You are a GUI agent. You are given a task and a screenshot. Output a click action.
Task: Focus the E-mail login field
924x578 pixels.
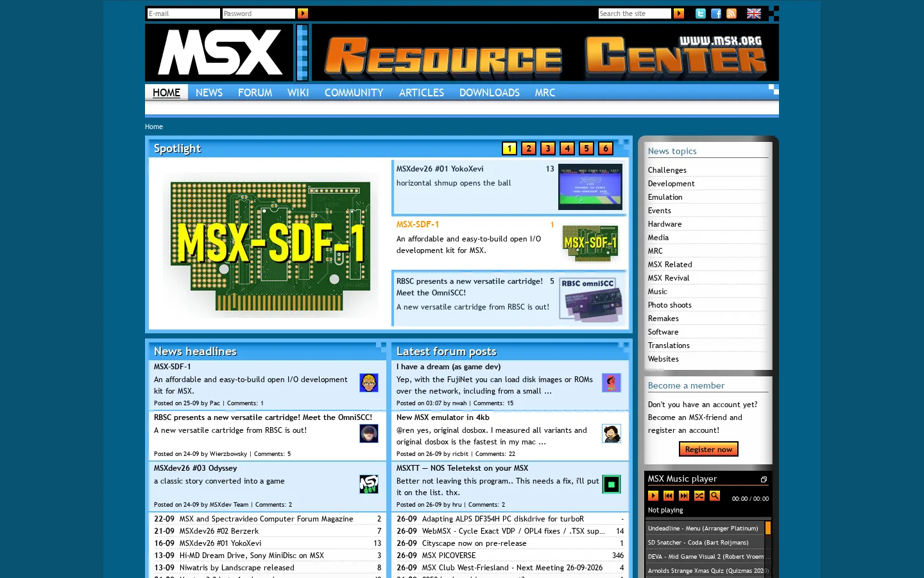coord(184,13)
